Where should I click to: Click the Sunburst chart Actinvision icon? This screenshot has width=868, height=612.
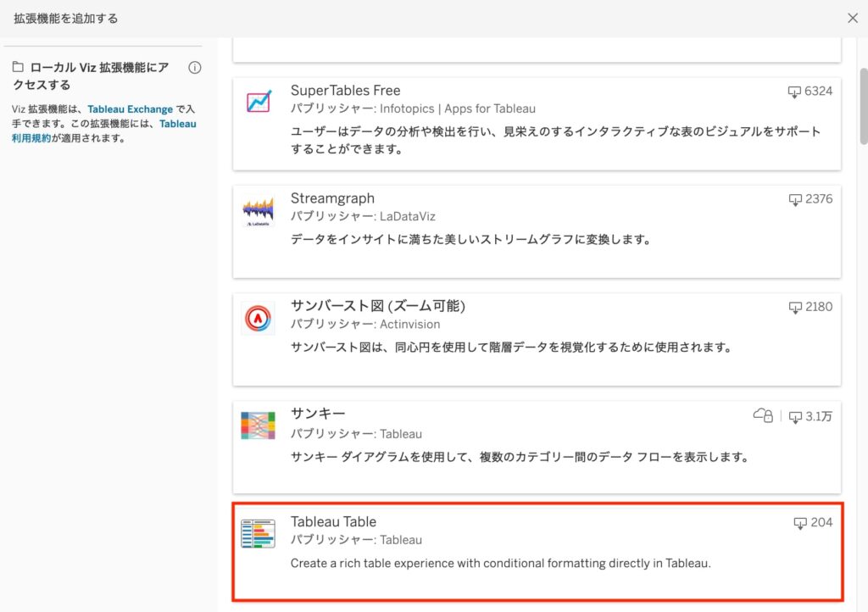point(258,318)
